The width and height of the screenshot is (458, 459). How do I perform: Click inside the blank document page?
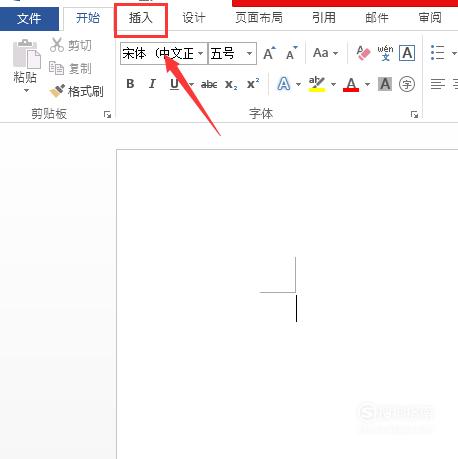[287, 304]
